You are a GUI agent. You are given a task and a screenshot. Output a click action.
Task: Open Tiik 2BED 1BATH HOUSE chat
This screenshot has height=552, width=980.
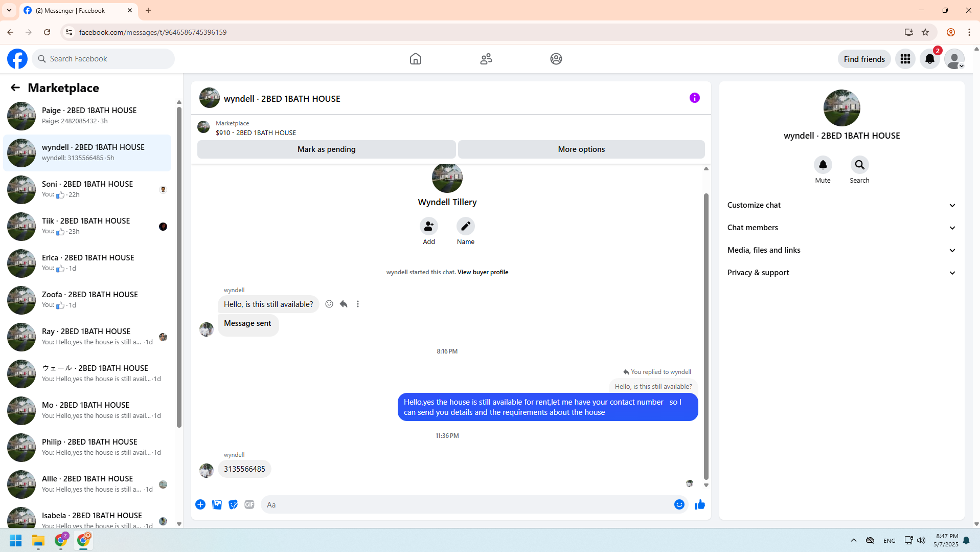[87, 226]
